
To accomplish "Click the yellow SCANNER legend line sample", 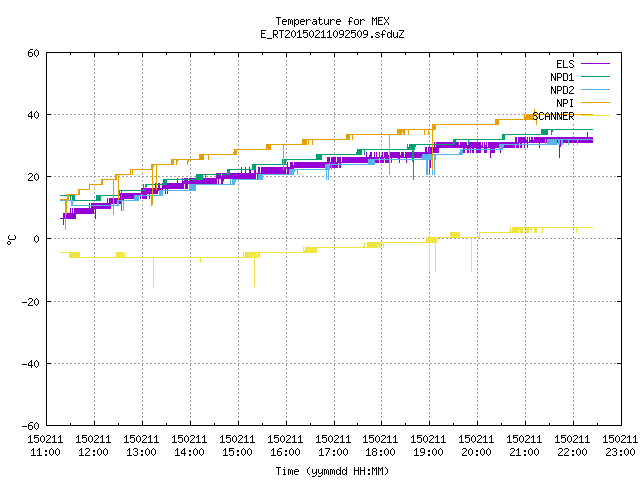I will [595, 116].
